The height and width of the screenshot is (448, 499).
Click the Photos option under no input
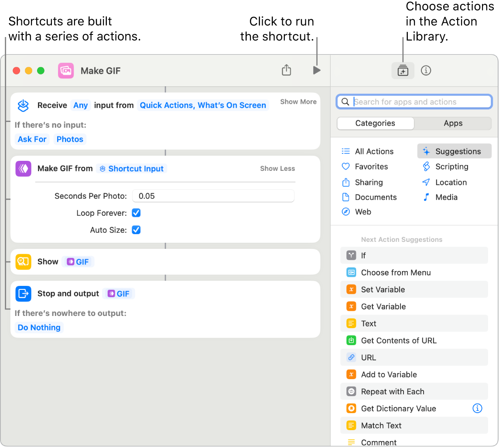coord(69,139)
